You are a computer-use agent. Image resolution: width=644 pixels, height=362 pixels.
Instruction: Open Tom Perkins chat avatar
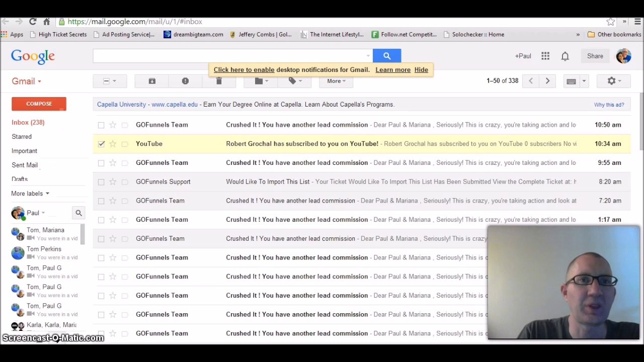[x=18, y=253]
